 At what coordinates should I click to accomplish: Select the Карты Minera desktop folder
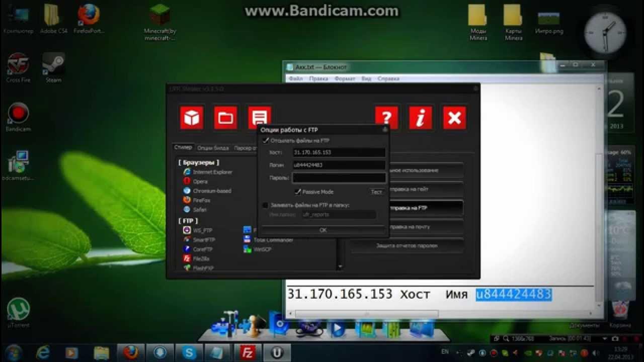pyautogui.click(x=513, y=22)
